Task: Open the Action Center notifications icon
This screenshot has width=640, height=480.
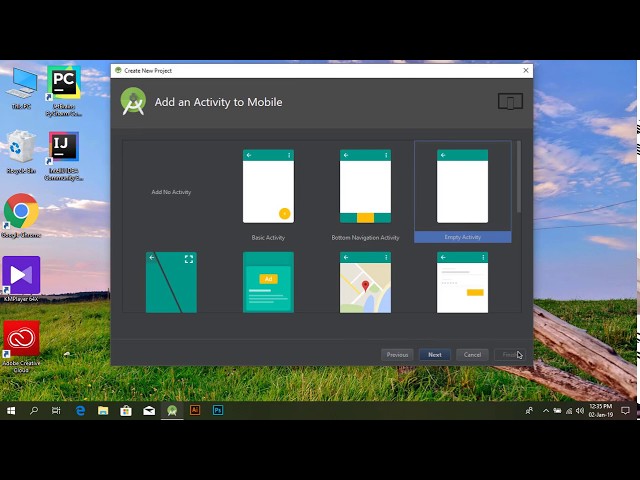Action: pyautogui.click(x=625, y=411)
